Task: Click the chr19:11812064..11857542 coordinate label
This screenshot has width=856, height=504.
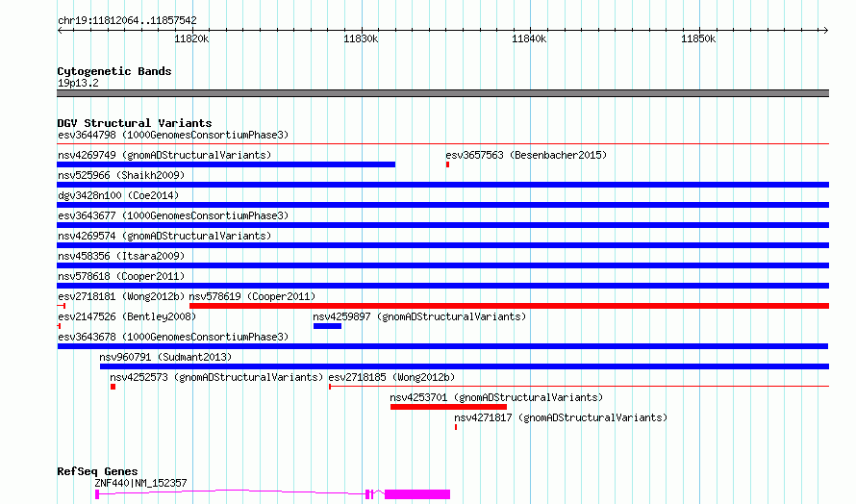Action: (x=127, y=21)
